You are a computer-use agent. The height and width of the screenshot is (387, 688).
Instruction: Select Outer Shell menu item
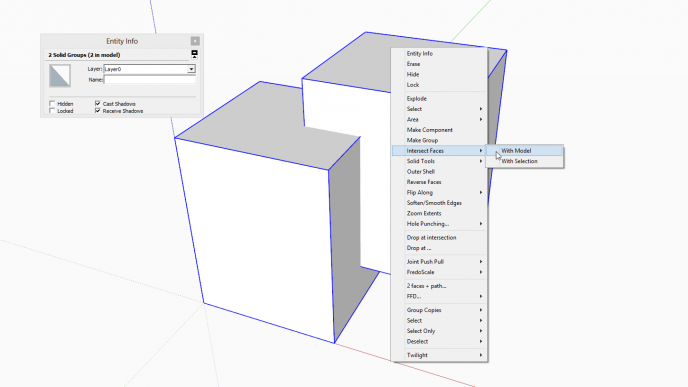click(439, 172)
